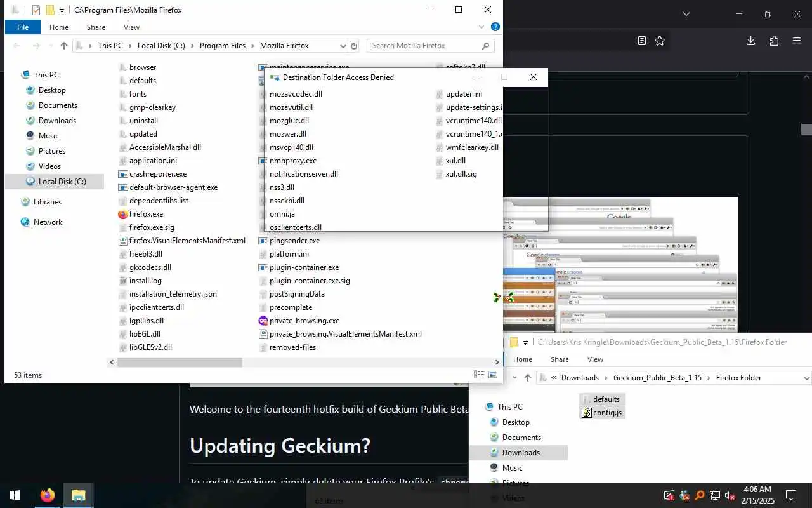The width and height of the screenshot is (812, 508).
Task: Go up one folder level in Mozilla Firefox window
Action: pyautogui.click(x=63, y=46)
